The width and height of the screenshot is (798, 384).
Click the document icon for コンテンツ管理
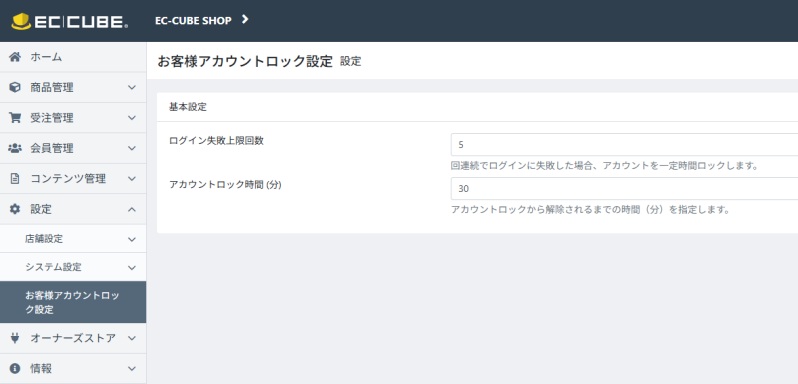point(15,179)
